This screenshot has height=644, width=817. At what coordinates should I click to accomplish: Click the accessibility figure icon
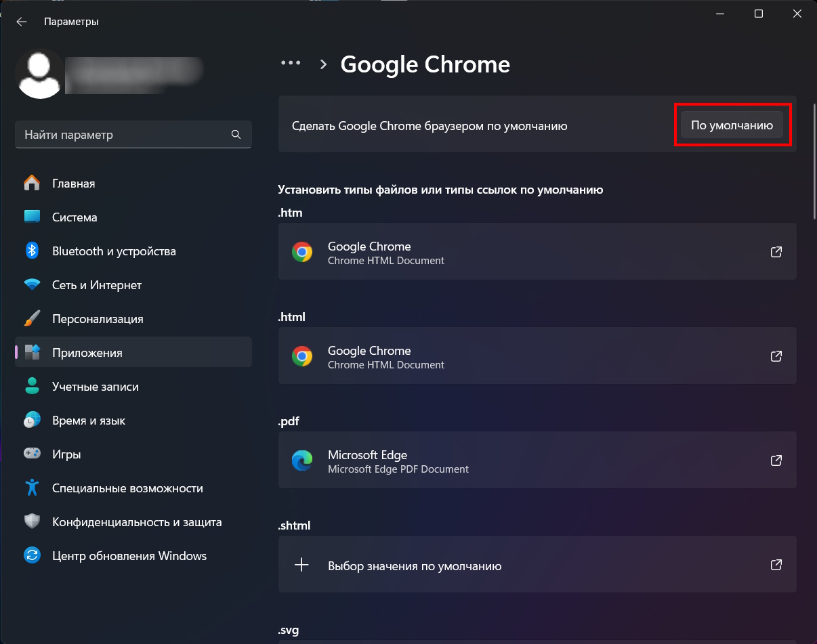tap(32, 488)
